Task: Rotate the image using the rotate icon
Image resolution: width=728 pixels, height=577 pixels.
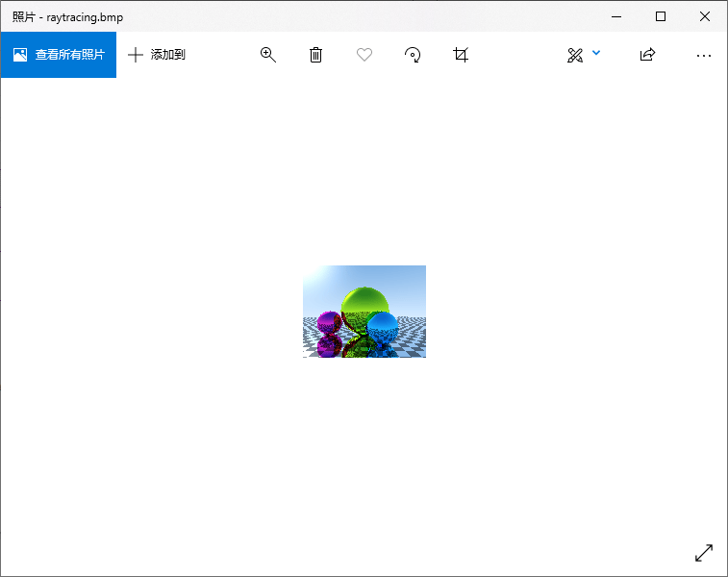Action: (x=413, y=55)
